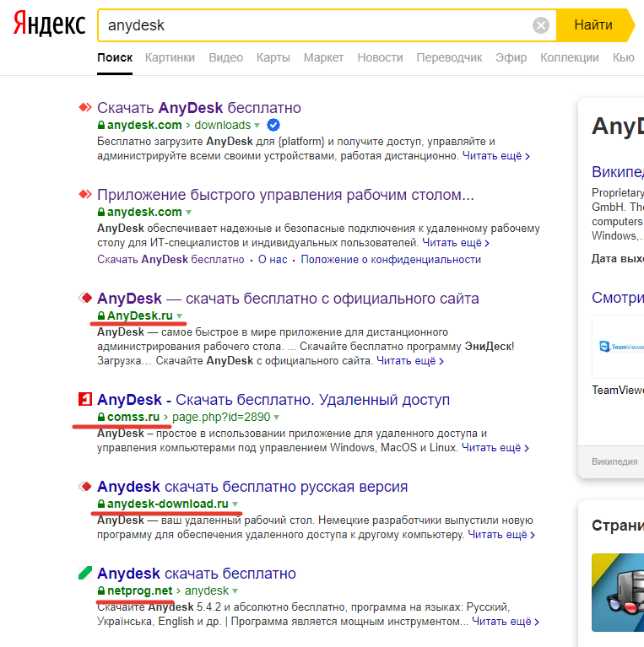
Task: Click the comss.ru green URL
Action: point(133,417)
